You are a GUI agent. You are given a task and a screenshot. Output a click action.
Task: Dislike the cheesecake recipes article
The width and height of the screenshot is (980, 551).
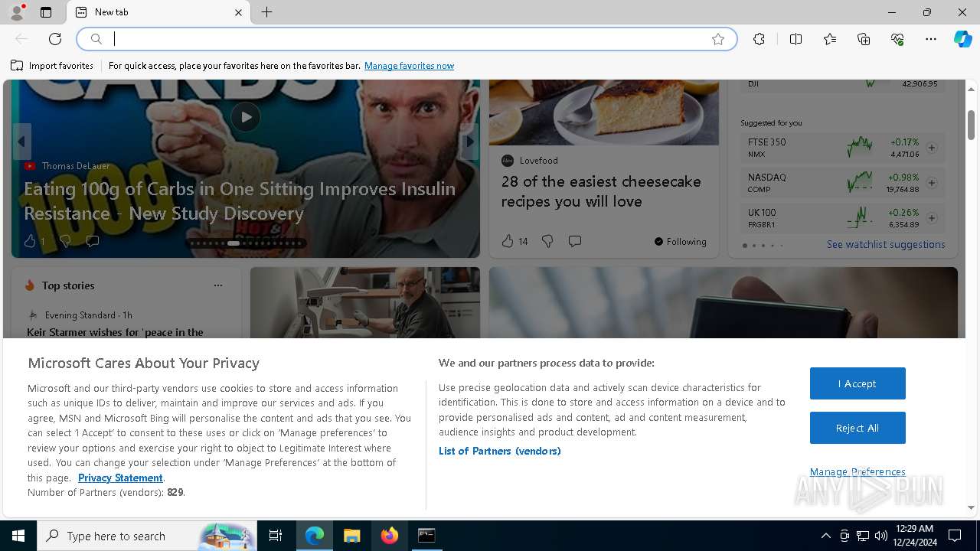[x=547, y=241]
